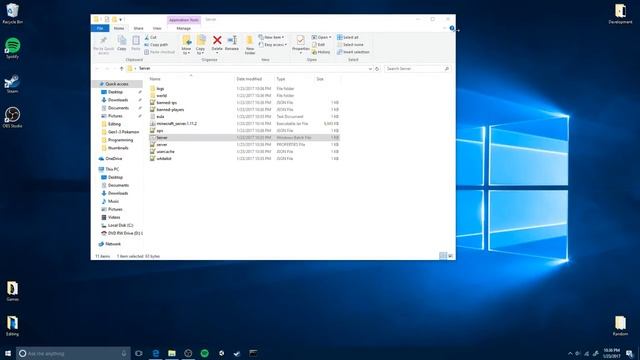The height and width of the screenshot is (360, 640).
Task: Click the Paste icon in the ribbon
Action: point(136,40)
